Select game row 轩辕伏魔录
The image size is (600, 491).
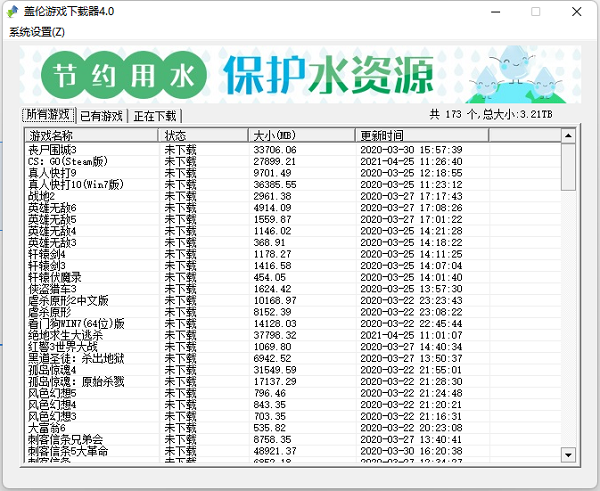click(293, 277)
